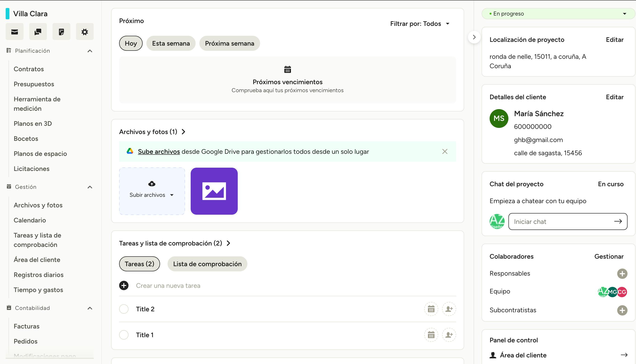The height and width of the screenshot is (364, 636).
Task: Add a Responsables collaborator with plus icon
Action: point(622,273)
